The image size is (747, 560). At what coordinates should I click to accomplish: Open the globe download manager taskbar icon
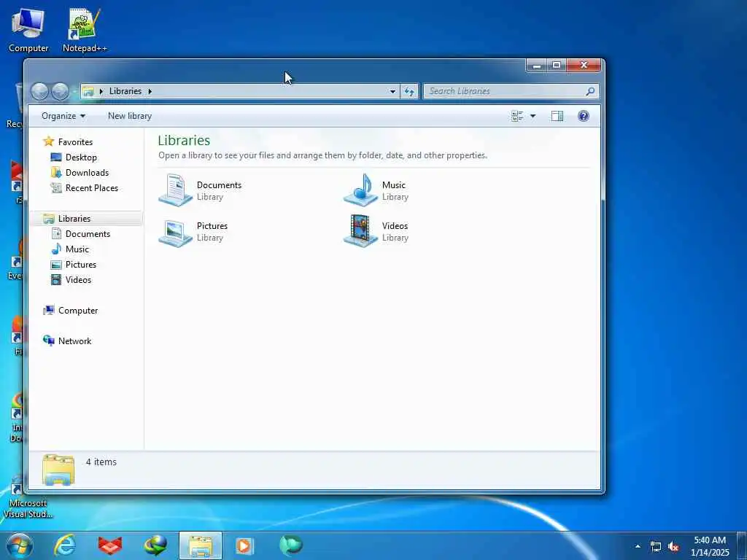(155, 545)
